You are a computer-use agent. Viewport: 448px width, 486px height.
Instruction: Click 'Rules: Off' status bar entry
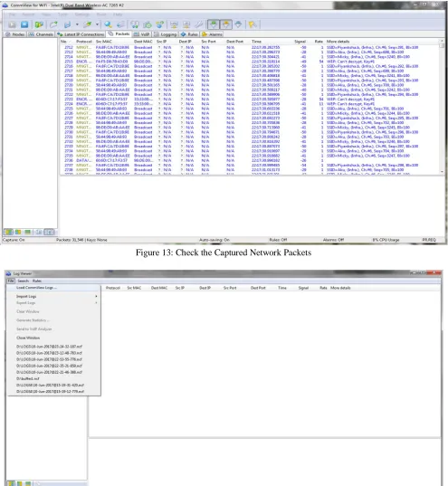click(x=278, y=240)
